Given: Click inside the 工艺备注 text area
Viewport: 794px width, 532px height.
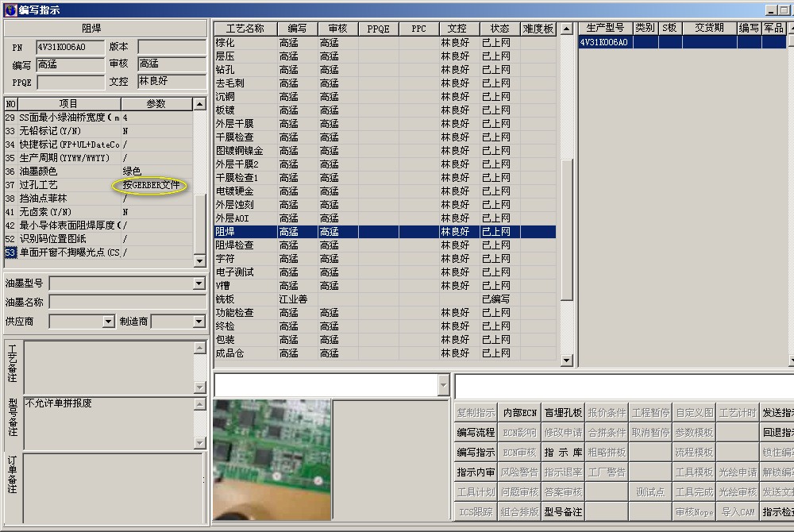Looking at the screenshot, I should coord(109,368).
